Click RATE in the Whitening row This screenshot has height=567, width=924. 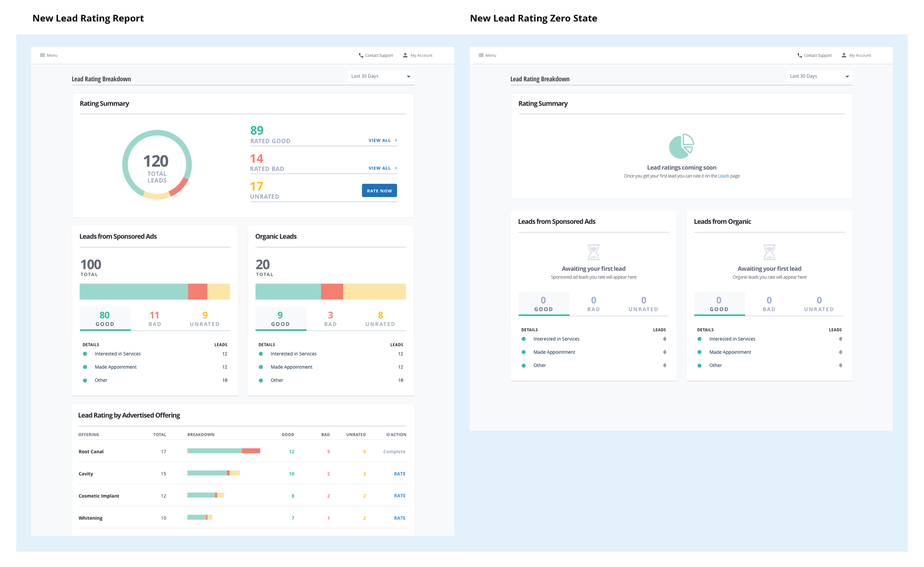400,518
